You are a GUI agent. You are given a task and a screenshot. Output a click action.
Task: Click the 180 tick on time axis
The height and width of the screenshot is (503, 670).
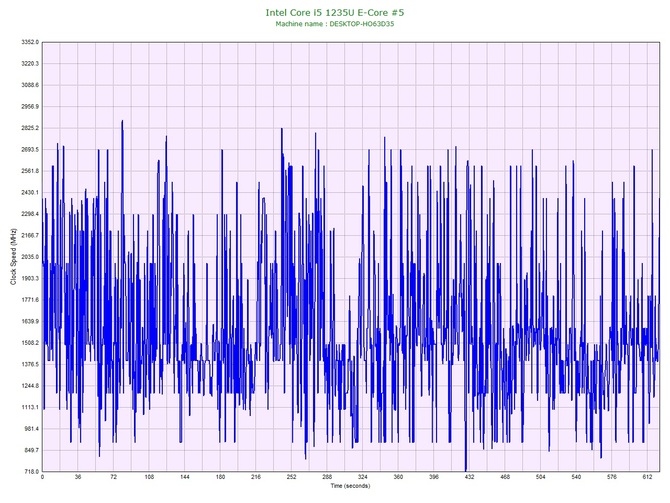[x=220, y=477]
